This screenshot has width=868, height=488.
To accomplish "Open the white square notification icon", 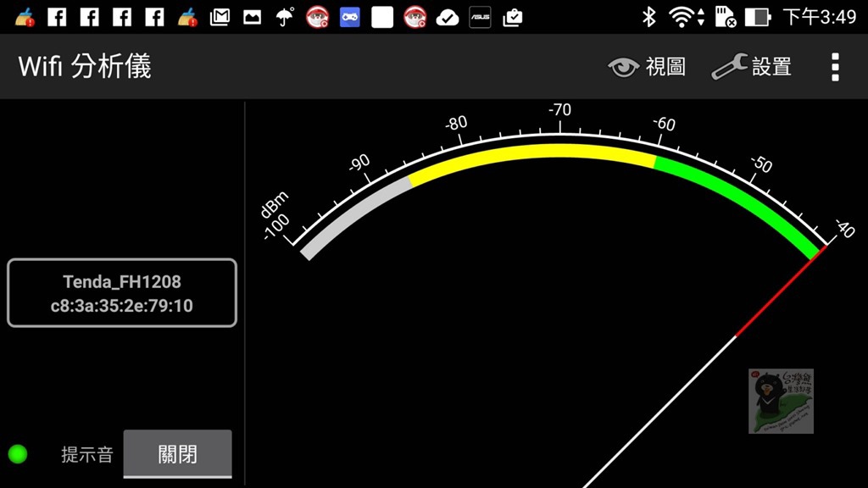I will (x=382, y=17).
